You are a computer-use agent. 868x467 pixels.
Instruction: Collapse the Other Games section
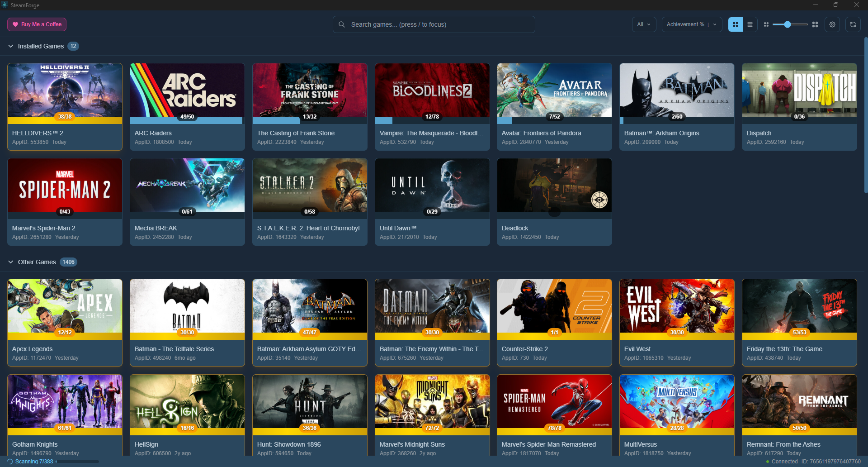pos(10,262)
